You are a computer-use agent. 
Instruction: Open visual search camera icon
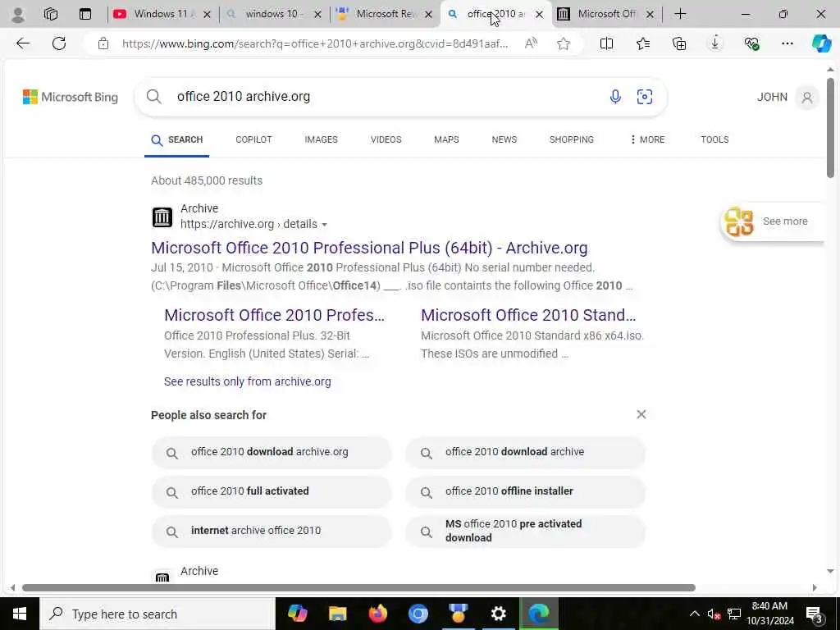pos(645,97)
